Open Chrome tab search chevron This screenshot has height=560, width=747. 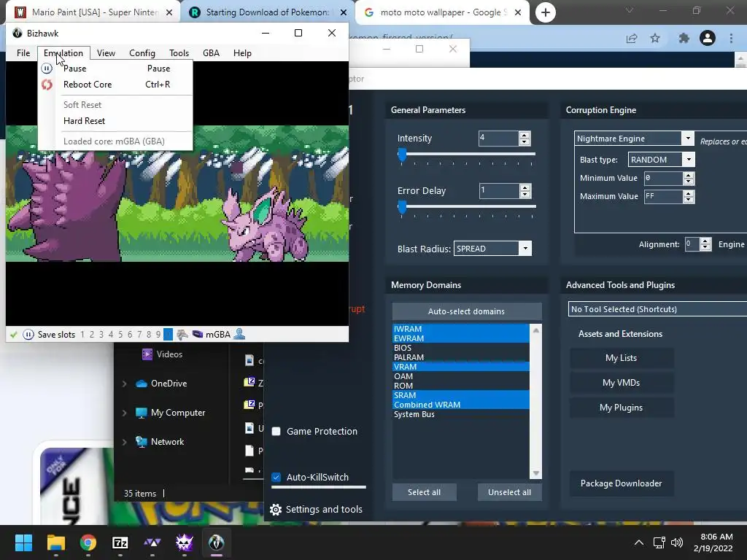pos(630,10)
